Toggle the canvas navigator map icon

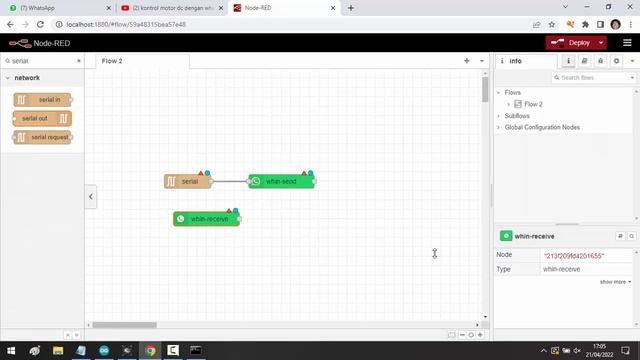point(451,335)
